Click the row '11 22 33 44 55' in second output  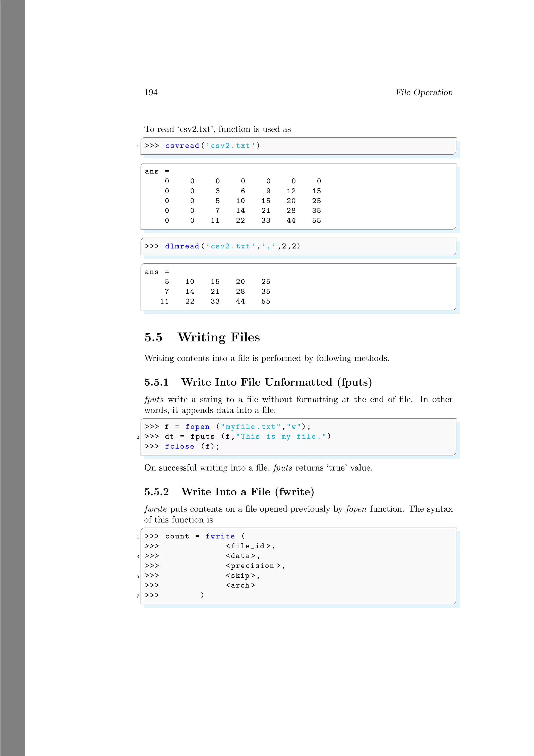pos(215,301)
